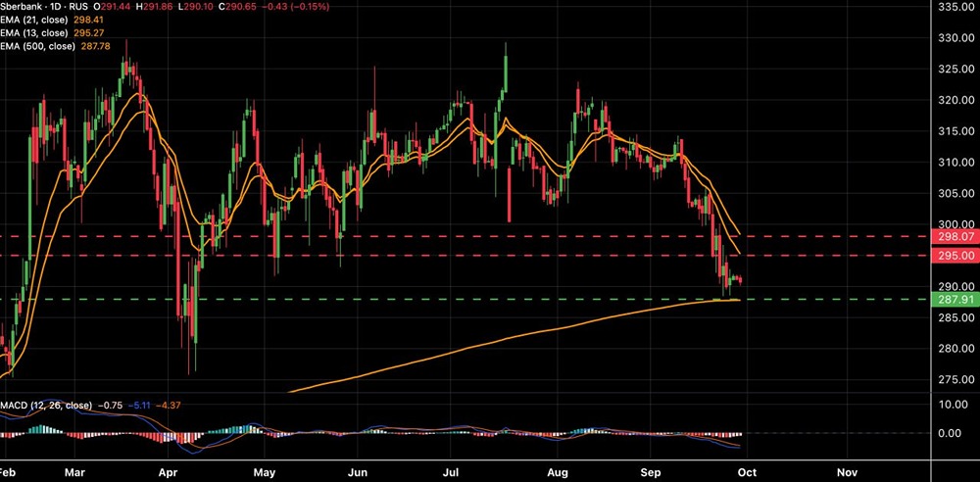Screen dimensions: 980x482
Task: Click the Sberbank symbol title
Action: tap(24, 6)
